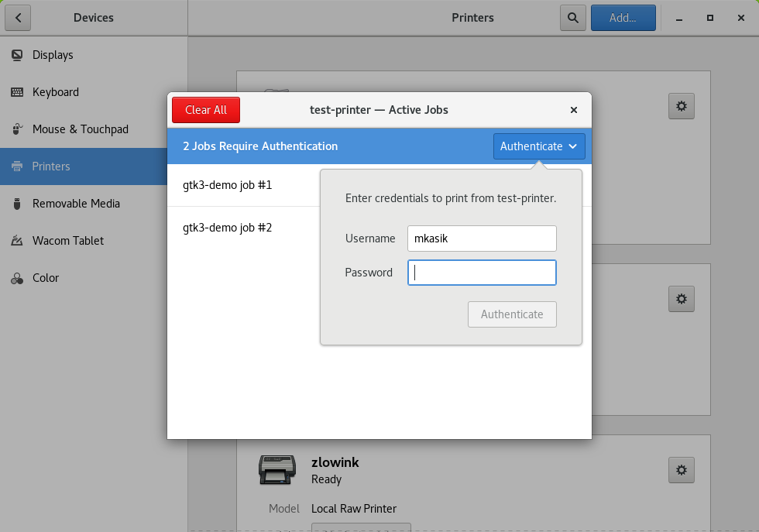Close the Active Jobs dialog
Viewport: 759px width, 532px height.
click(574, 110)
